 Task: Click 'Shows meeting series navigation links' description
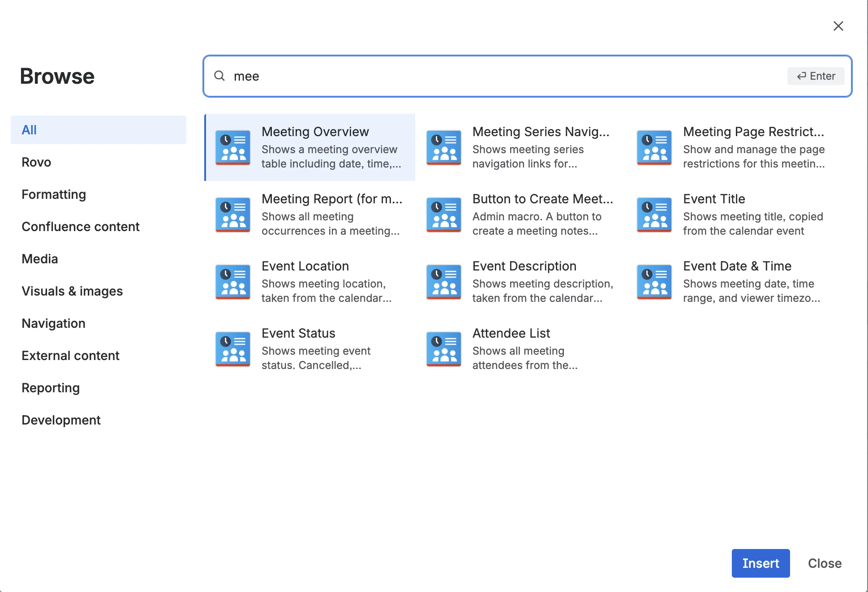(x=528, y=156)
